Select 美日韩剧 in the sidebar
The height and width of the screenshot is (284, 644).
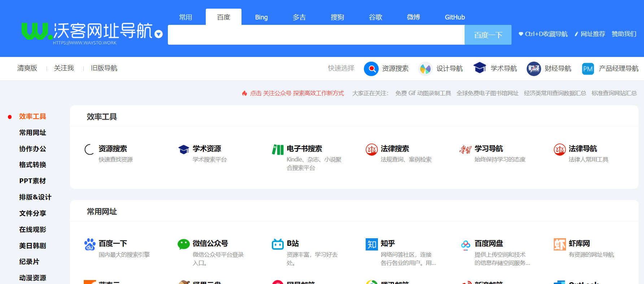click(x=32, y=246)
